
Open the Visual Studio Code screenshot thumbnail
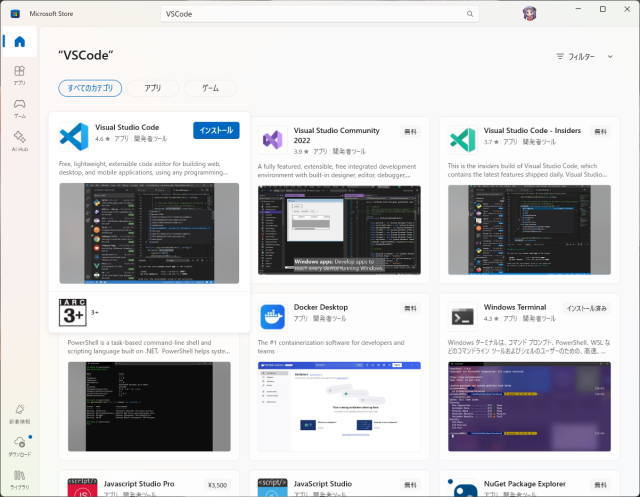149,233
